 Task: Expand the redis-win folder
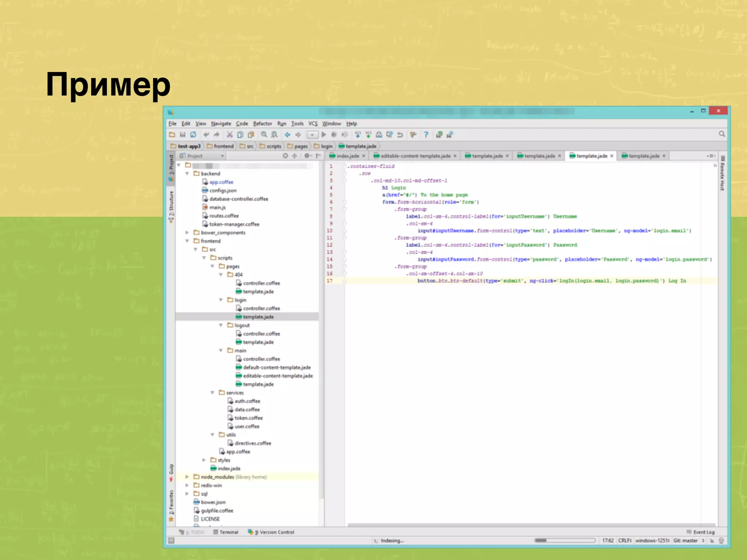pos(187,485)
